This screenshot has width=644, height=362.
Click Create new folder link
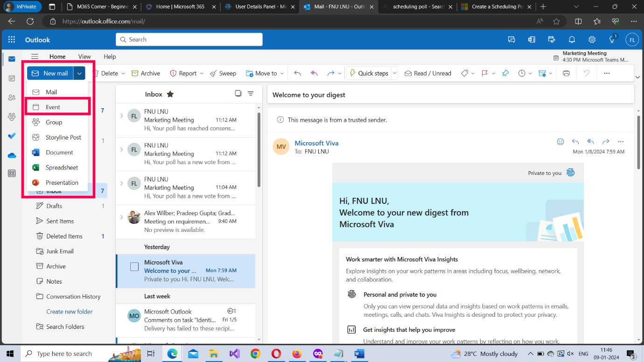(x=70, y=312)
